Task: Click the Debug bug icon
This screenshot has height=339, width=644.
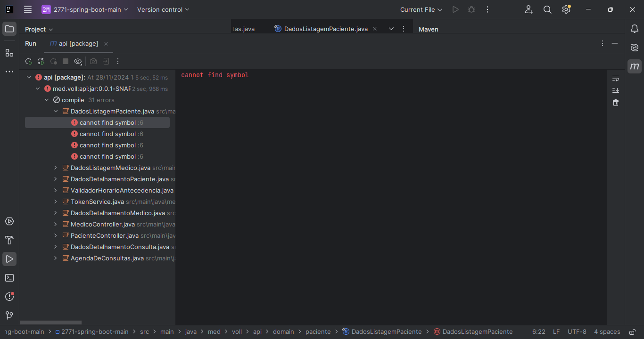Action: (471, 9)
